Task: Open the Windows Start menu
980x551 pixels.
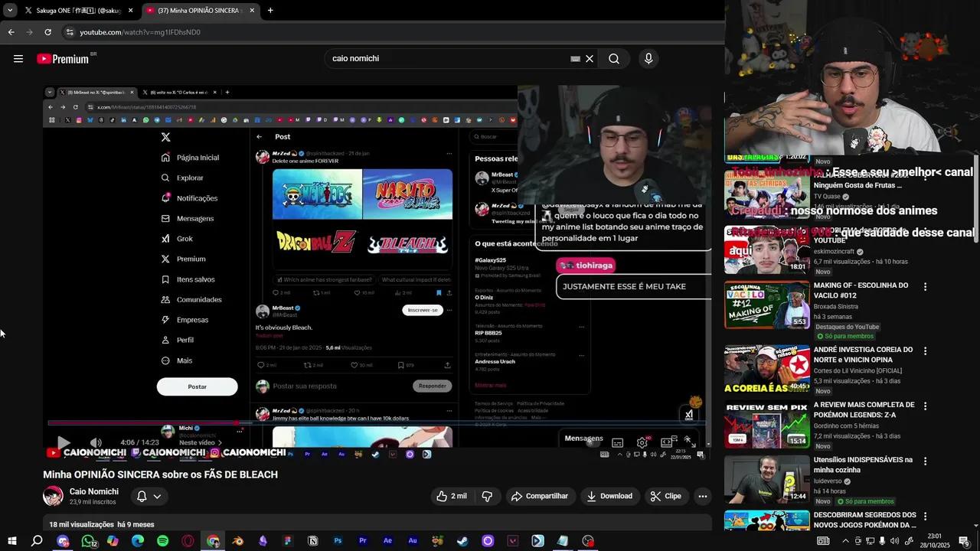Action: (12, 541)
